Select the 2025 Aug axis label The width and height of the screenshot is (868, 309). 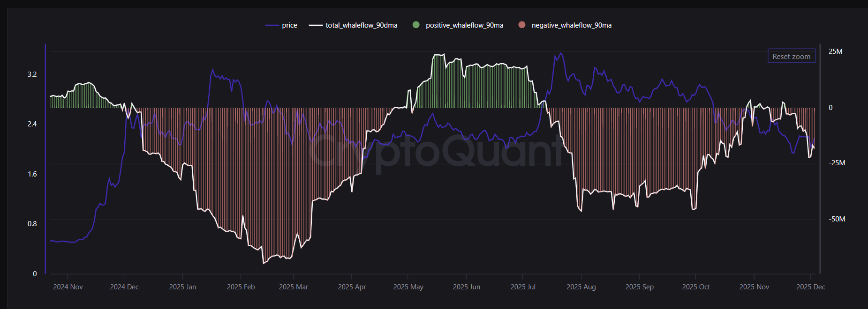pyautogui.click(x=581, y=287)
